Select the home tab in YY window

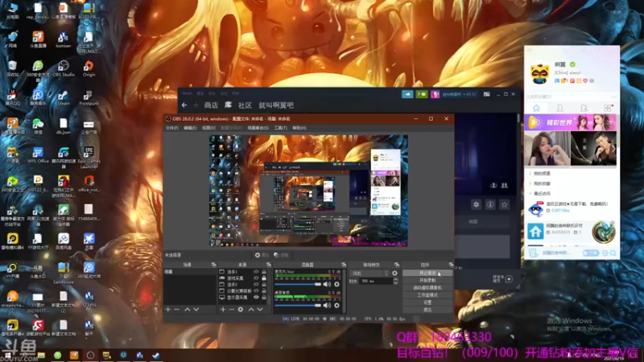(536, 108)
